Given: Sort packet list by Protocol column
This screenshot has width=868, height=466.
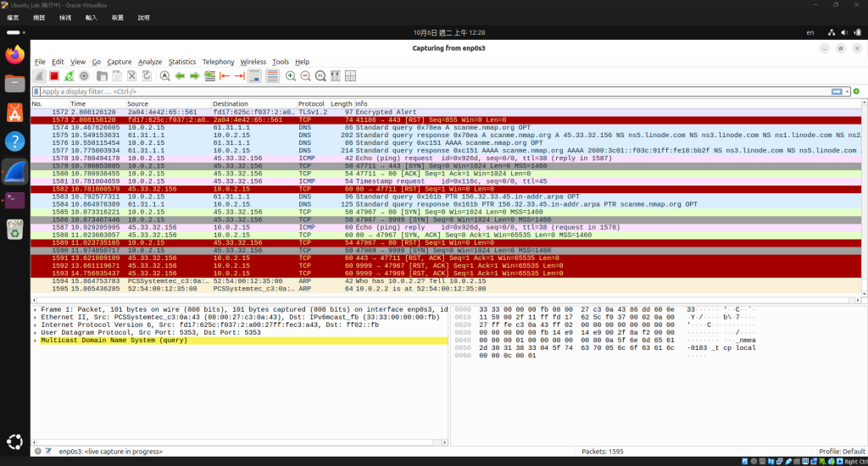Looking at the screenshot, I should coord(313,103).
